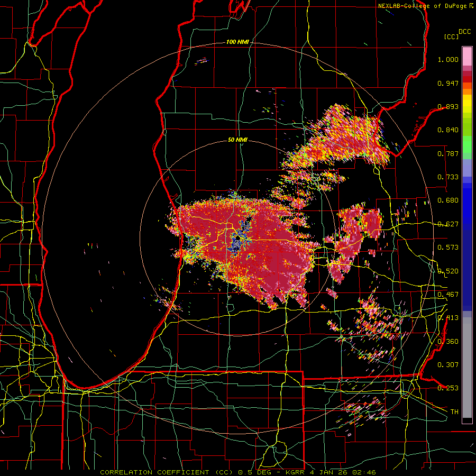
Task: Select the 0.573 scale value
Action: 448,248
